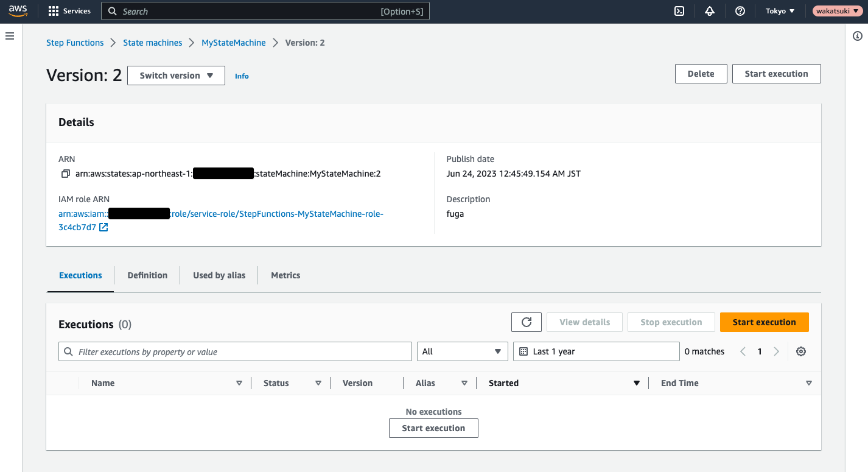Viewport: 868px width, 472px height.
Task: Open the State machines breadcrumb link
Action: point(152,43)
